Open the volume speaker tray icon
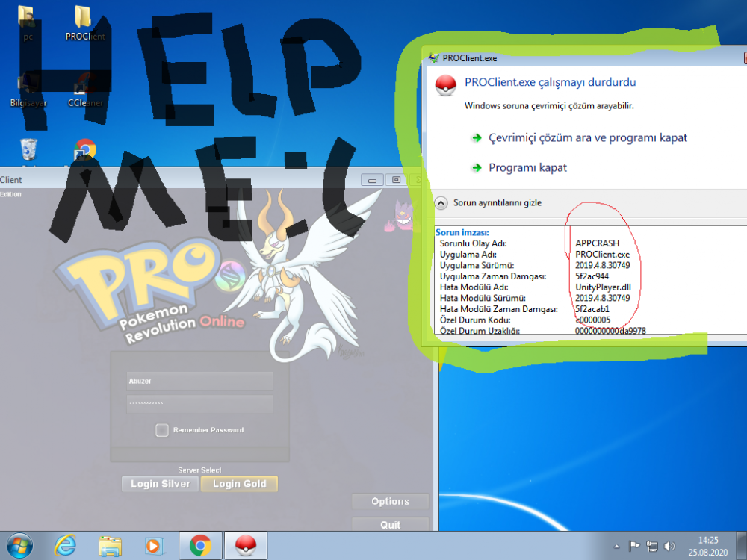This screenshot has height=560, width=747. click(x=669, y=546)
